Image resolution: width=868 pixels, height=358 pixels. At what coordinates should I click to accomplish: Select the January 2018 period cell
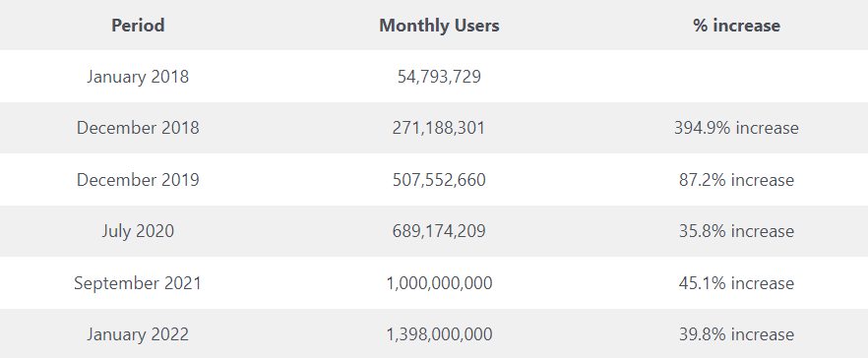(x=138, y=77)
